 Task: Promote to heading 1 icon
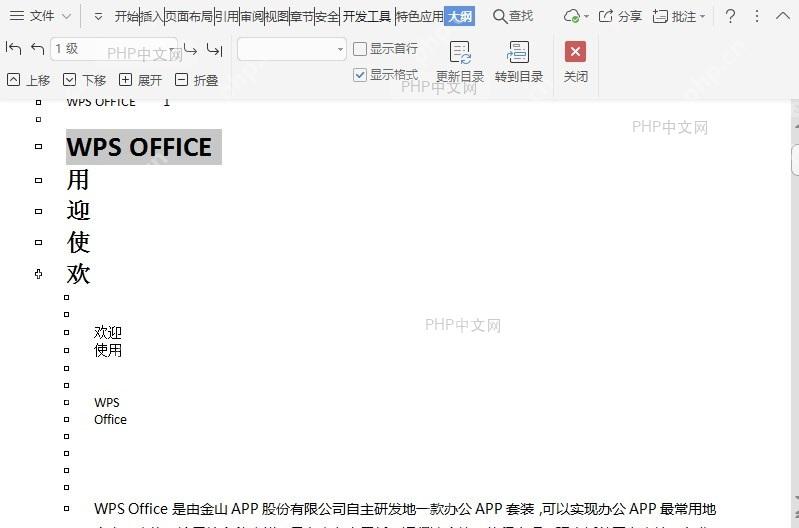point(13,48)
